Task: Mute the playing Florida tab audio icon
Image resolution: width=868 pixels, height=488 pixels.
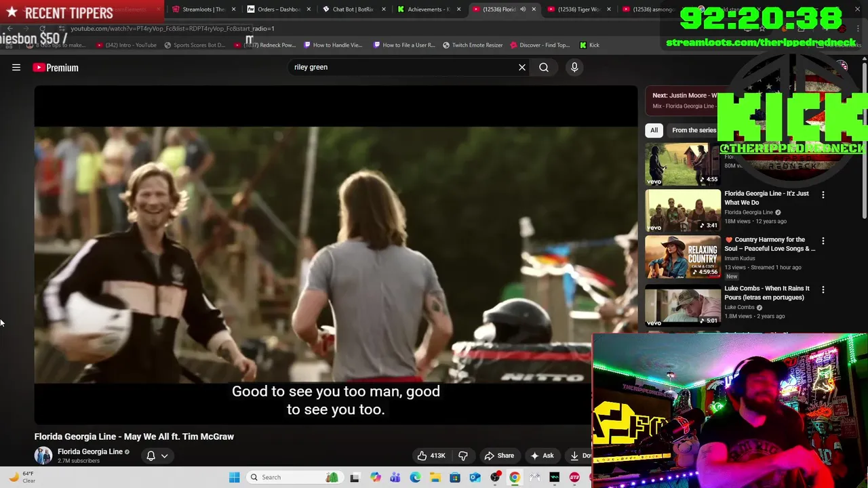Action: 523,9
